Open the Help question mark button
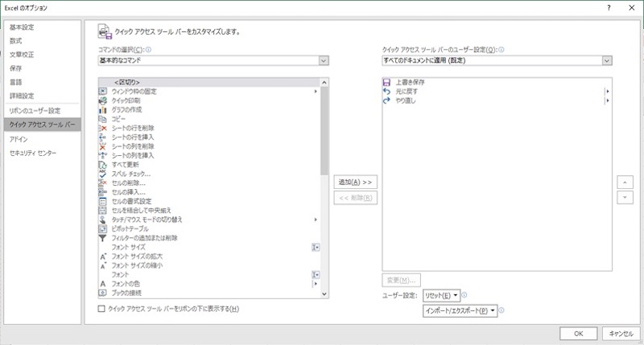644x345 pixels. [609, 7]
